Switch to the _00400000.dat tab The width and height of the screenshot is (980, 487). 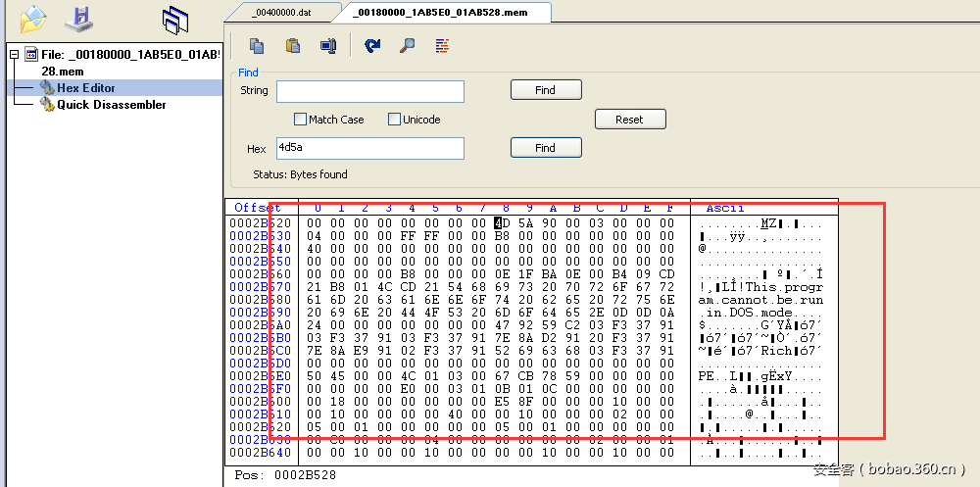click(279, 12)
